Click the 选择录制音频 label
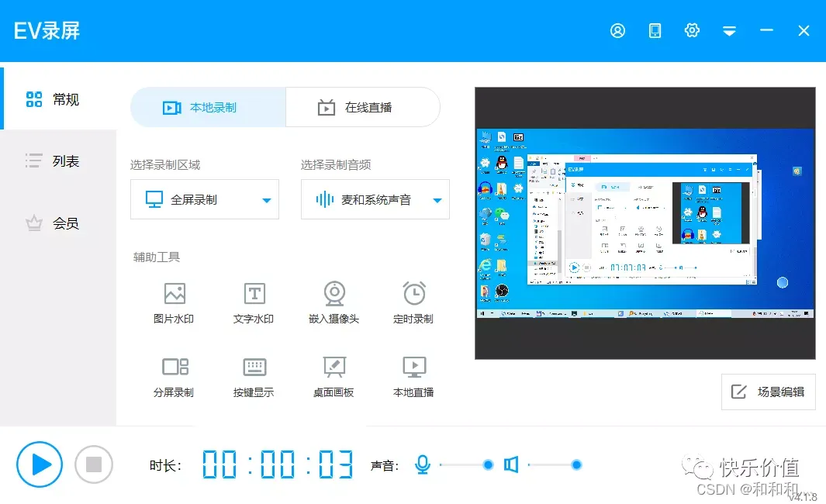826x504 pixels. click(336, 165)
